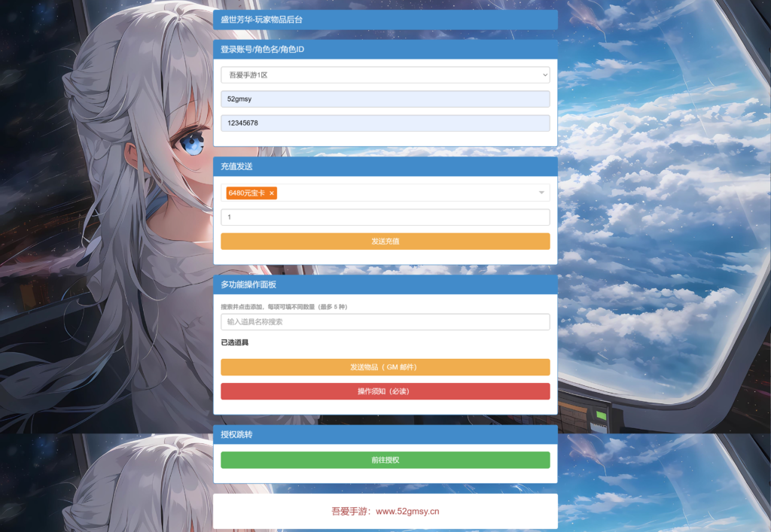Click the green 前往授权 button
Image resolution: width=771 pixels, height=532 pixels.
coord(385,460)
